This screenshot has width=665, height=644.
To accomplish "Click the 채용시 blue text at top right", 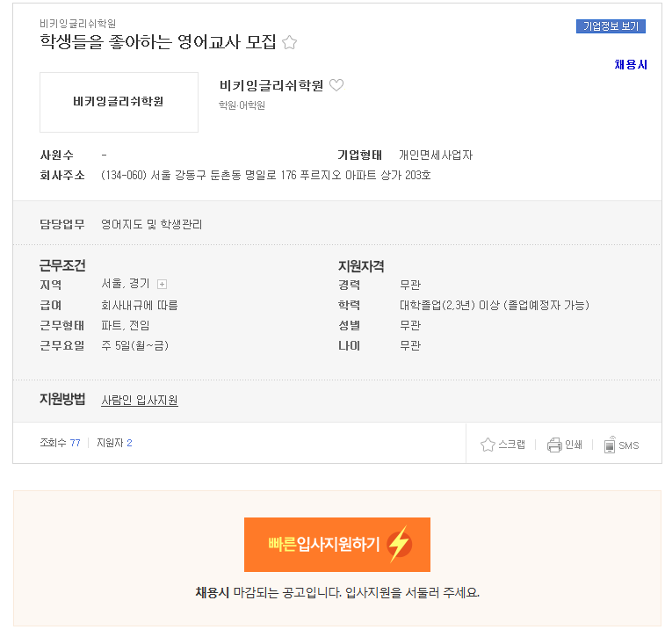I will point(631,64).
